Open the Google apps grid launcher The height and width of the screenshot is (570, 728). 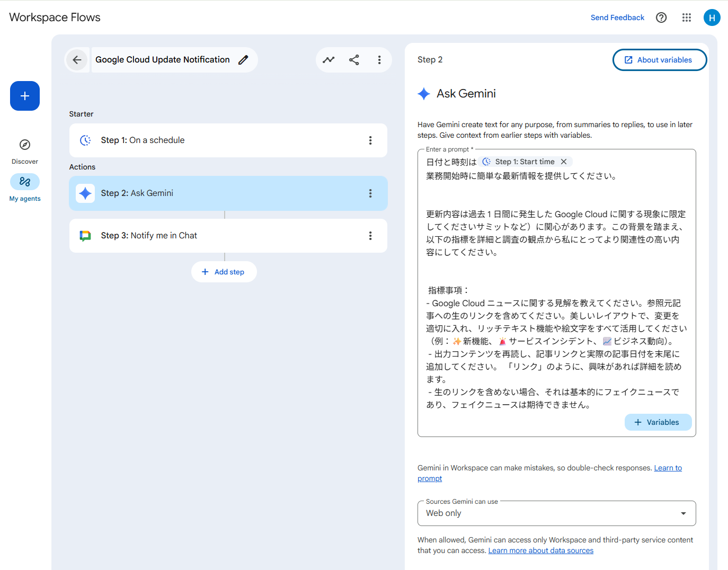pyautogui.click(x=687, y=17)
